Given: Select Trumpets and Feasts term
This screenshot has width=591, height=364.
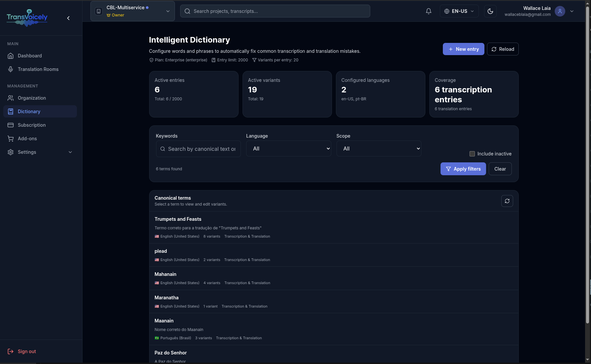Looking at the screenshot, I should click(334, 227).
